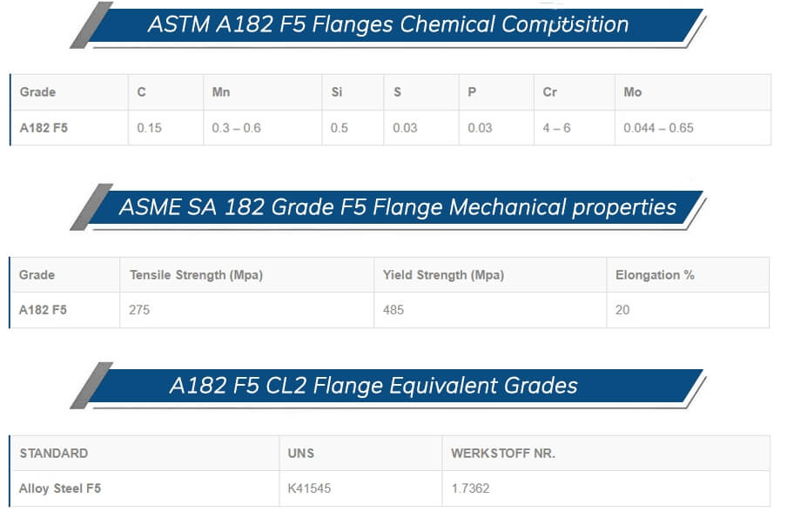Select the Yield Strength (Mpa) header
The height and width of the screenshot is (532, 787).
pyautogui.click(x=443, y=275)
